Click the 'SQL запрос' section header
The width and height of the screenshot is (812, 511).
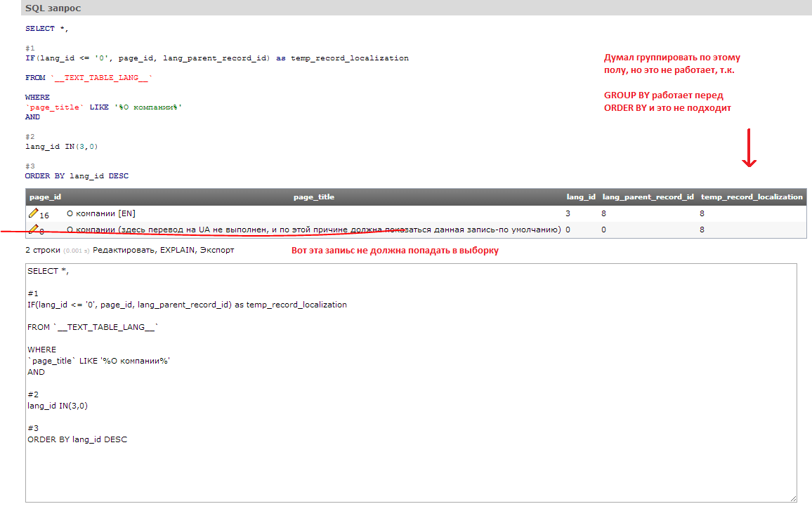tap(53, 8)
